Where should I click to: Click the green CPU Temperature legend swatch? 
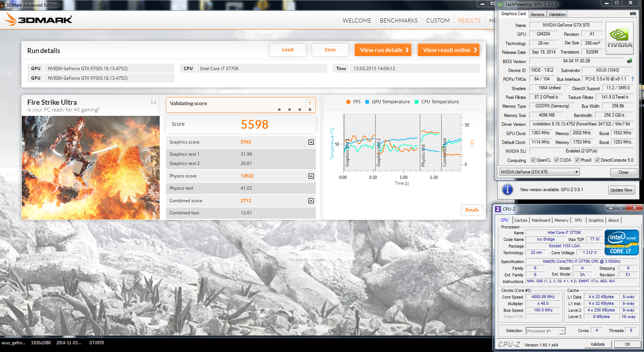[x=417, y=102]
